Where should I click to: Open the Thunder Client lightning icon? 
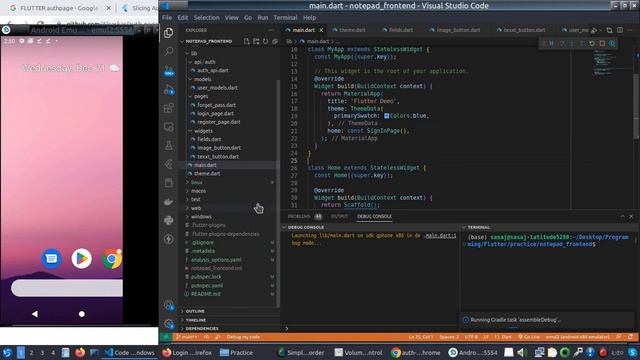coord(169,239)
